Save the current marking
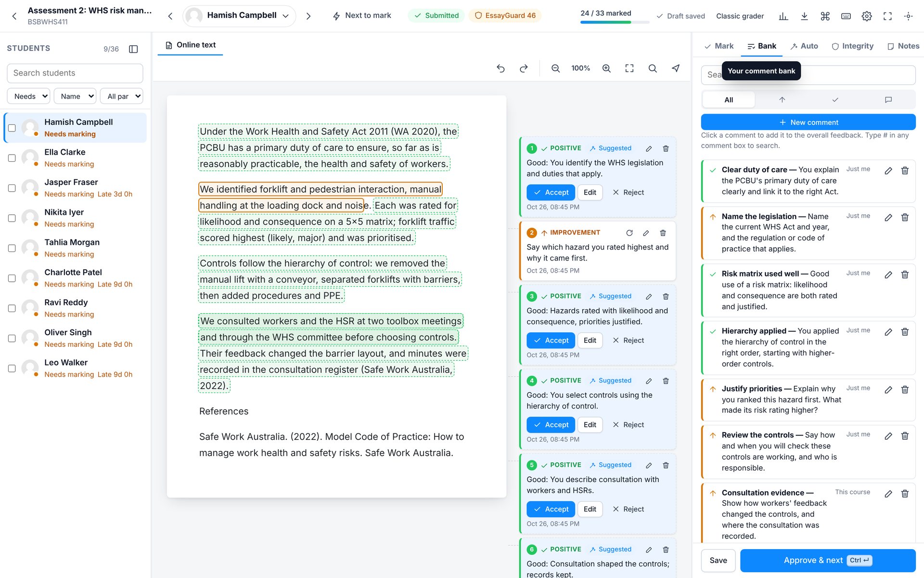Image resolution: width=924 pixels, height=578 pixels. click(718, 560)
